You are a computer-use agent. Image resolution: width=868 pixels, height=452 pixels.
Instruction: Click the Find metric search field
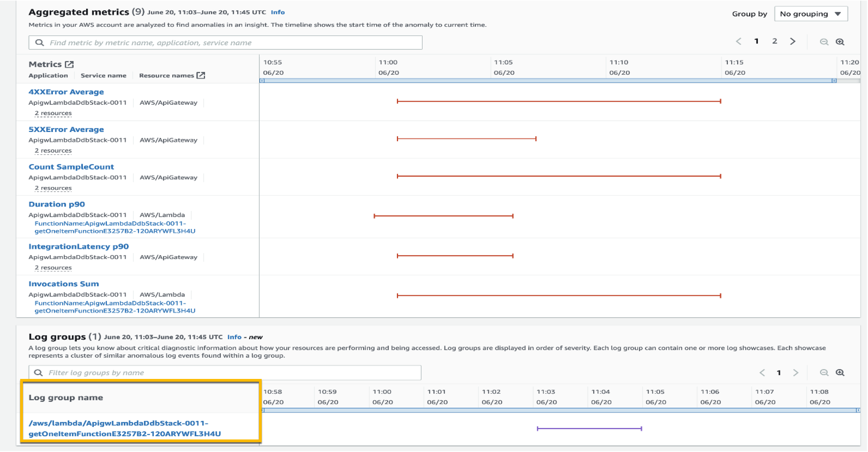[x=225, y=43]
